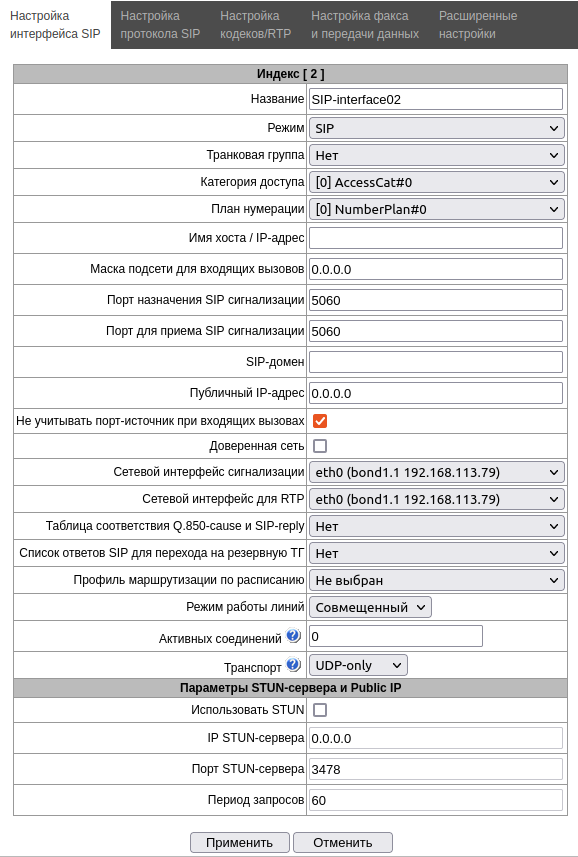Click the Применить button

[x=239, y=842]
